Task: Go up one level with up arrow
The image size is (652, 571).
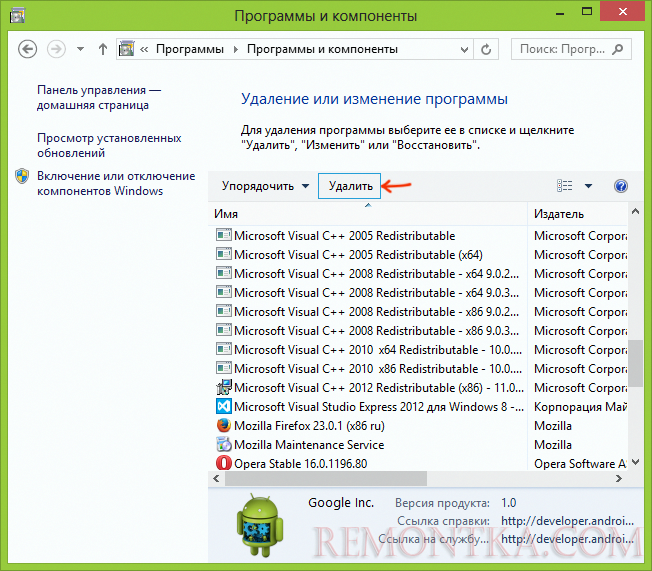Action: (103, 49)
